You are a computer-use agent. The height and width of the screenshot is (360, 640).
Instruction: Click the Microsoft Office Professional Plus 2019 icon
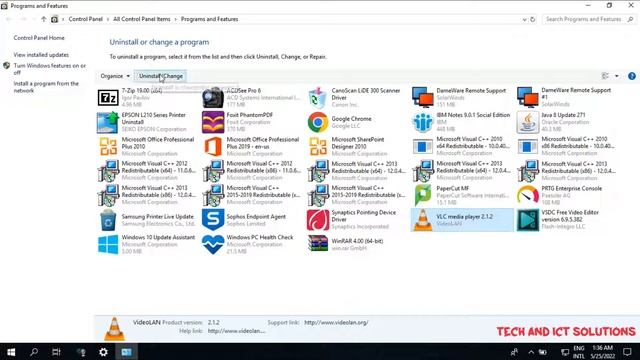pos(213,147)
